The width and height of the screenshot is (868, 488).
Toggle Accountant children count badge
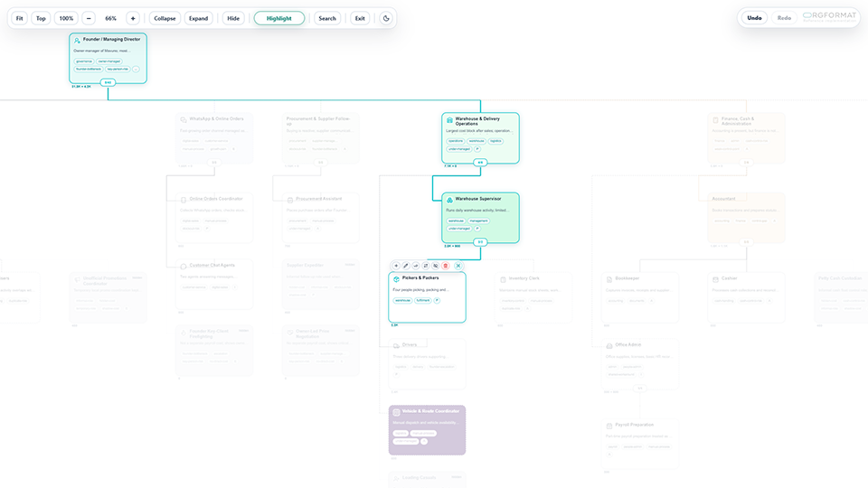(x=746, y=242)
